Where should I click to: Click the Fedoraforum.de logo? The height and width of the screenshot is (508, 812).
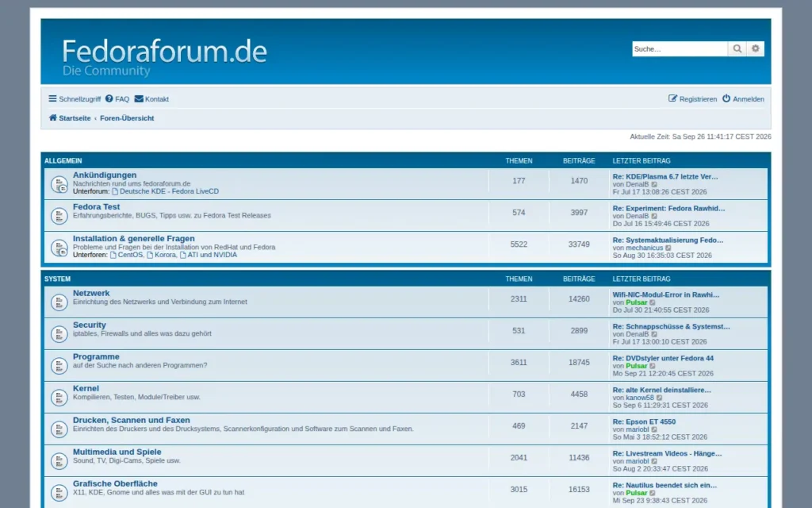[165, 57]
